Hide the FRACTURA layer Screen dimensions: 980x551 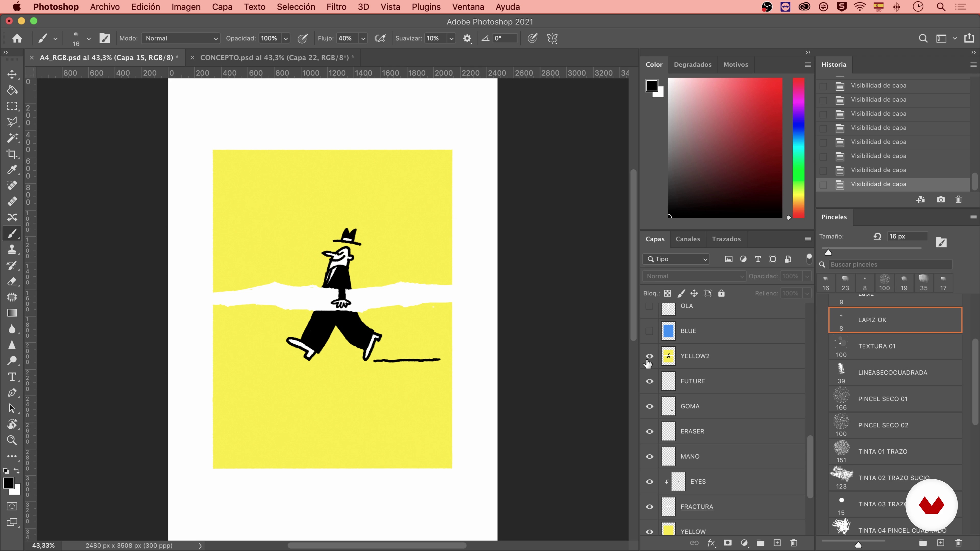tap(650, 507)
